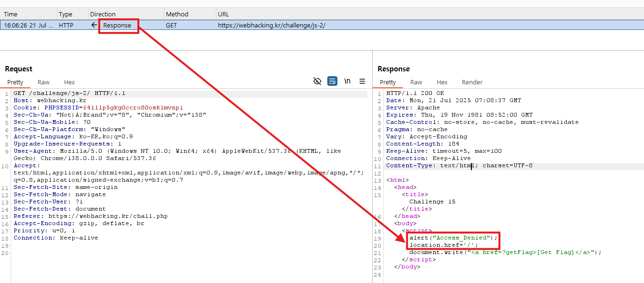The image size is (644, 283).
Task: Switch to Response Hex tab
Action: pyautogui.click(x=442, y=82)
